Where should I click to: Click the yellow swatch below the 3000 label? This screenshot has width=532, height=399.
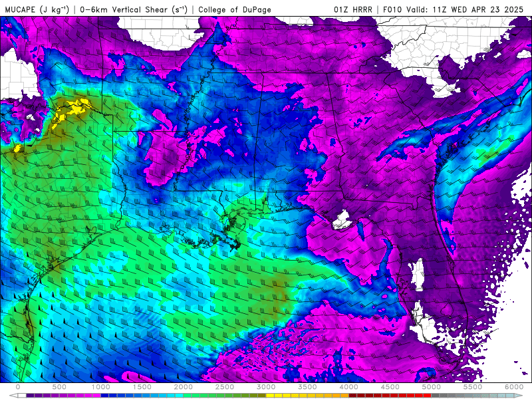click(271, 396)
